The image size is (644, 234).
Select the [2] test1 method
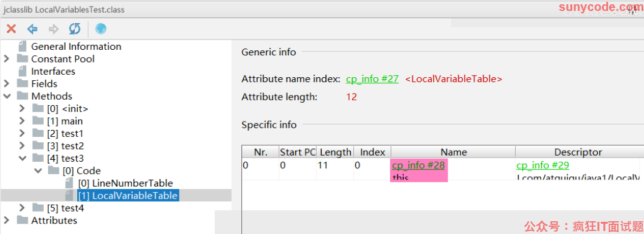(x=65, y=134)
